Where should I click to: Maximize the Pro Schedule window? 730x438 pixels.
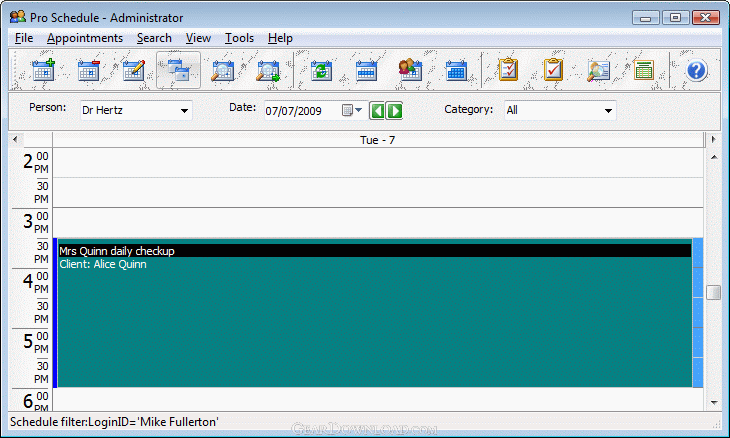(675, 18)
